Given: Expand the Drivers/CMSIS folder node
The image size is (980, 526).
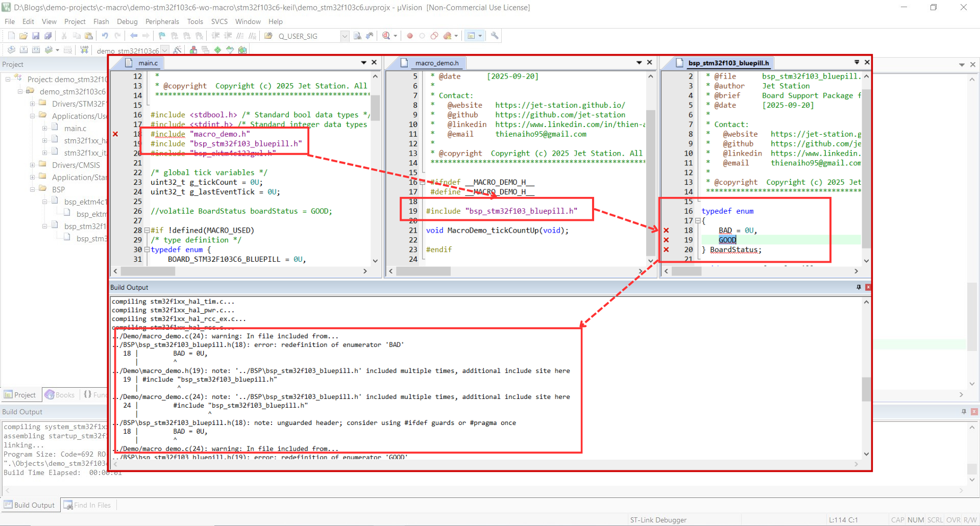Looking at the screenshot, I should tap(32, 165).
